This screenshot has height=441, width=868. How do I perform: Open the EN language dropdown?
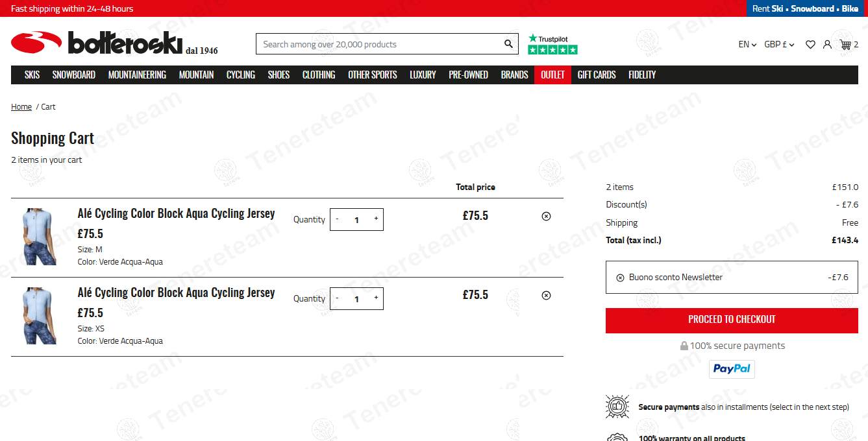point(747,45)
